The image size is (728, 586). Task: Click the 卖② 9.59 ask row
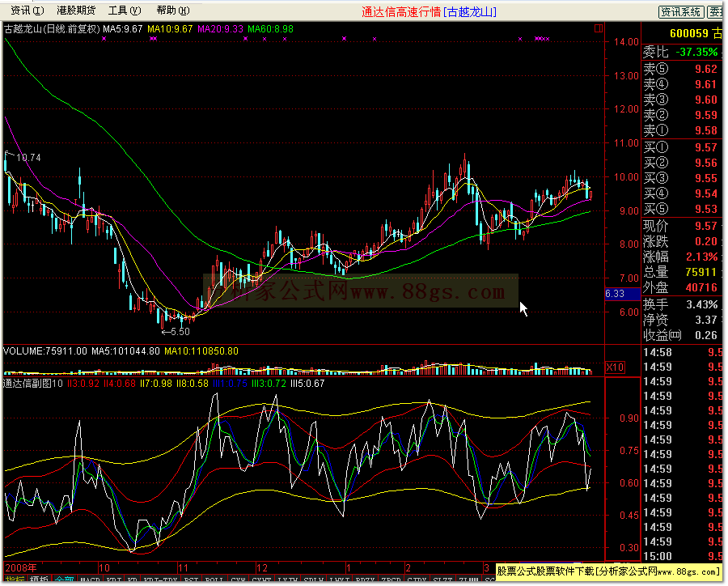680,115
